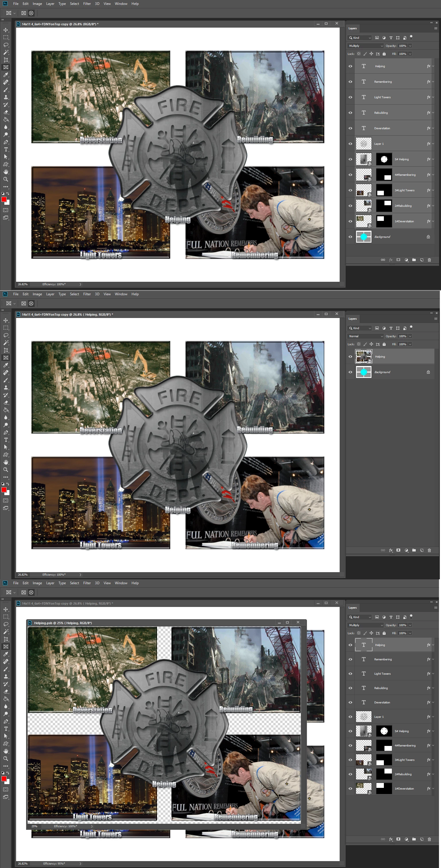This screenshot has width=441, height=868.
Task: Click the red foreground color swatch in top toolbar
Action: (x=4, y=199)
